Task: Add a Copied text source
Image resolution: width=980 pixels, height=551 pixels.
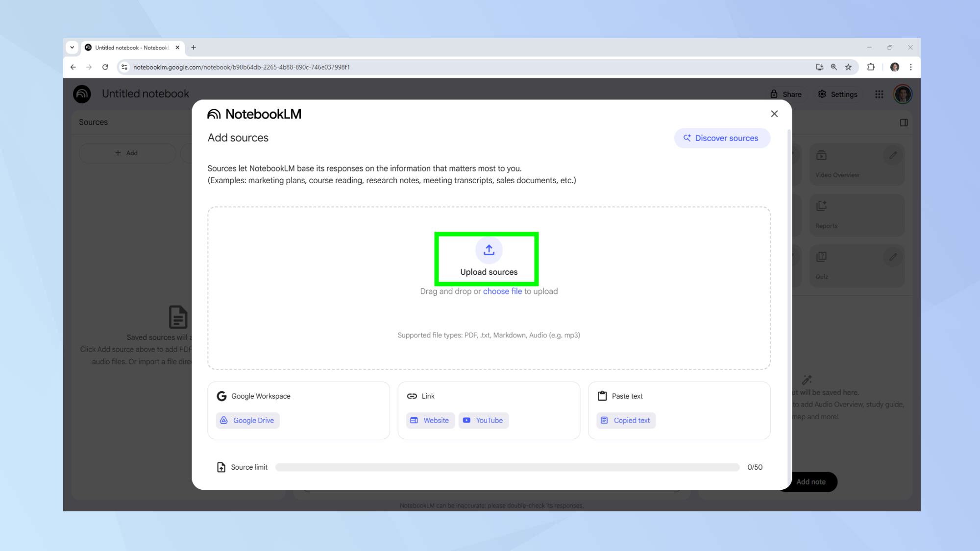Action: (x=626, y=420)
